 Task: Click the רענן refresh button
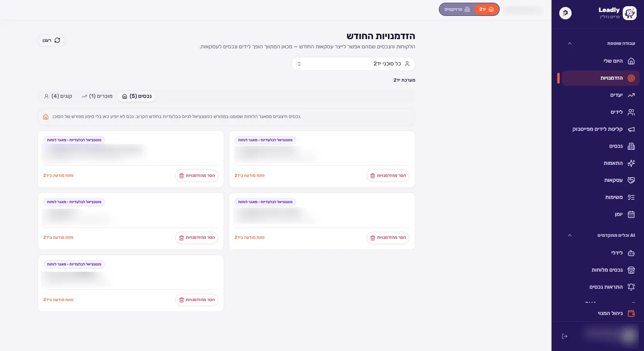pyautogui.click(x=51, y=40)
